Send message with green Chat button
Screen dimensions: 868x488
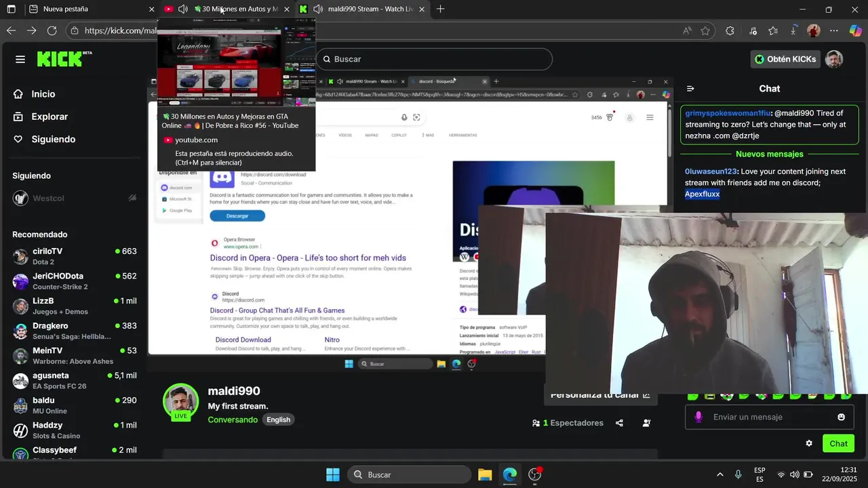pyautogui.click(x=838, y=443)
